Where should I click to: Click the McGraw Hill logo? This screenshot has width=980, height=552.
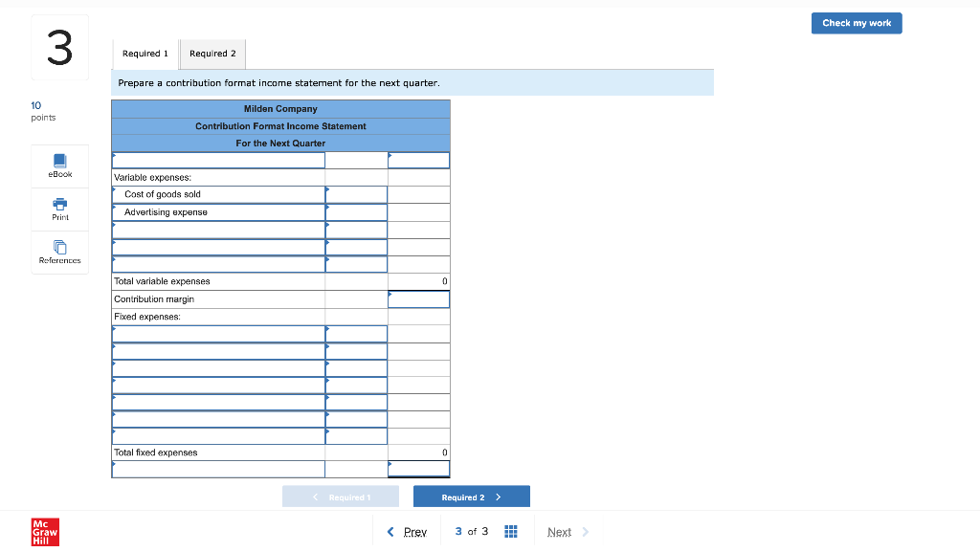pyautogui.click(x=43, y=532)
